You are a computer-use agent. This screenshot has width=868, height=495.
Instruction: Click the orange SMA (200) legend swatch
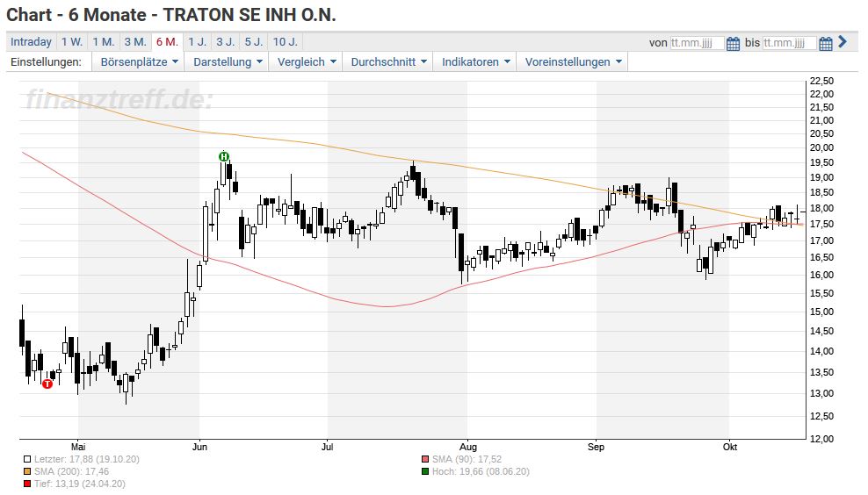pos(27,472)
